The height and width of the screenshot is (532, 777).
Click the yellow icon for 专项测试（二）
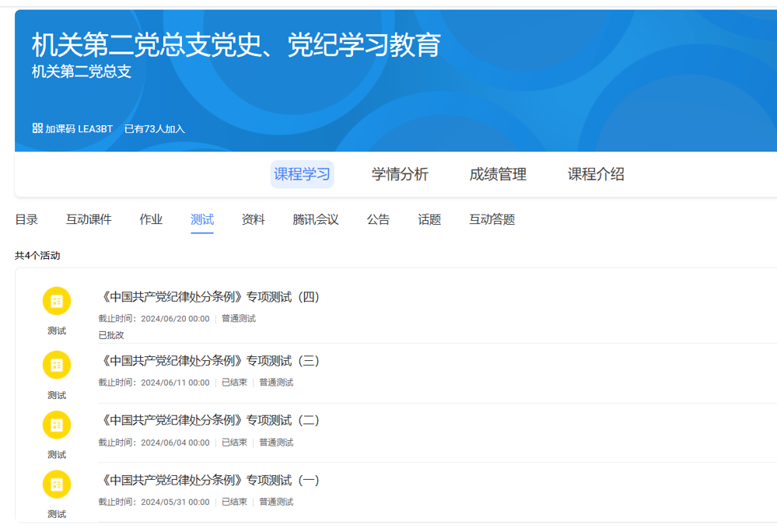click(x=57, y=425)
